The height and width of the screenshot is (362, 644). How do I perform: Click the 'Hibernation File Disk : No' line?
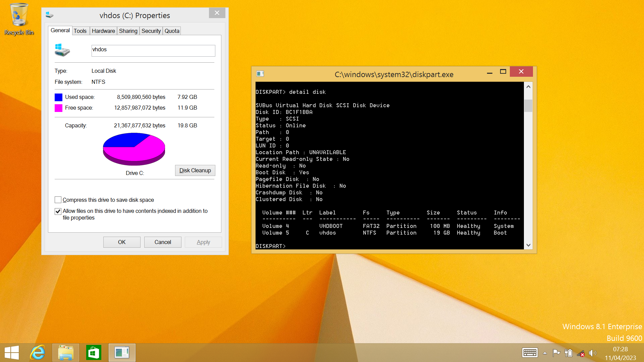point(301,186)
